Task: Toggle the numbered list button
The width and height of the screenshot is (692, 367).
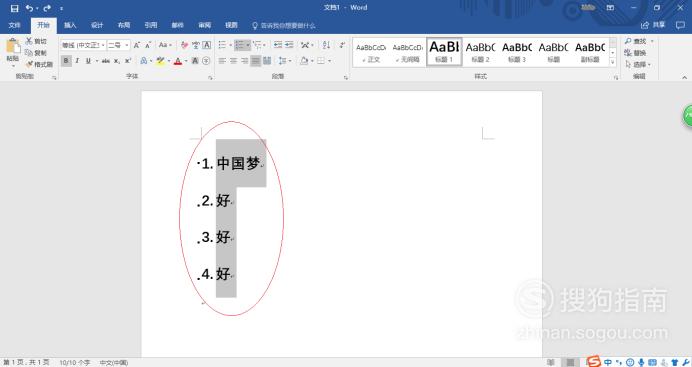Action: coord(239,45)
